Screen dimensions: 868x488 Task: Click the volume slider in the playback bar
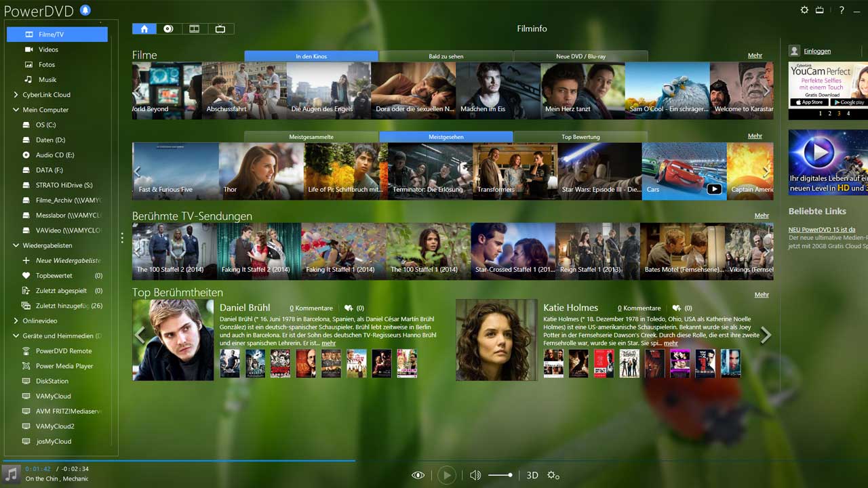pos(500,475)
